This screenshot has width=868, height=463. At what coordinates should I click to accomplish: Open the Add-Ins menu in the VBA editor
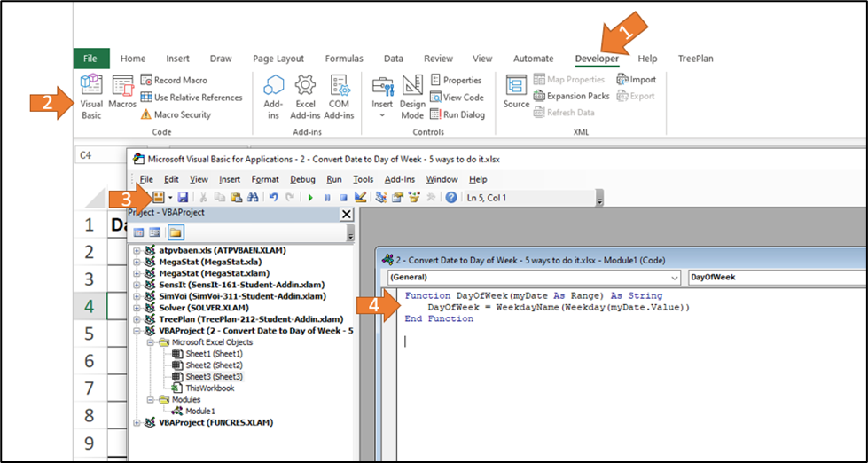tap(400, 179)
